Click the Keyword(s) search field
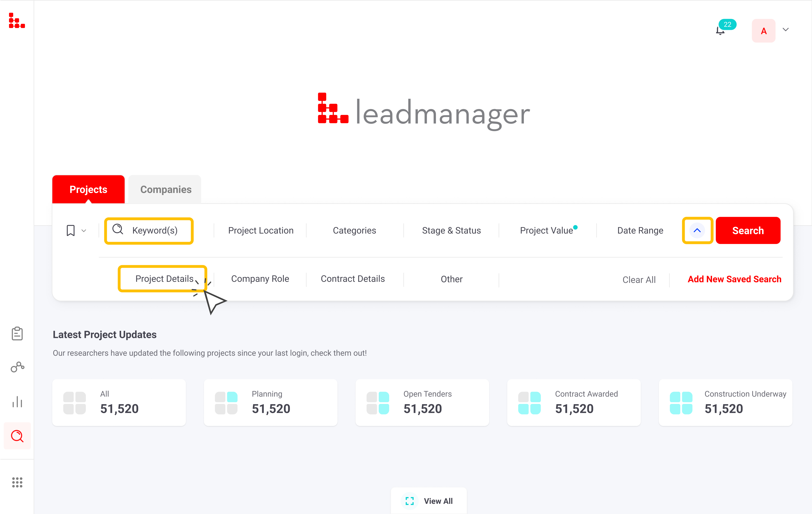This screenshot has width=812, height=514. coord(149,231)
